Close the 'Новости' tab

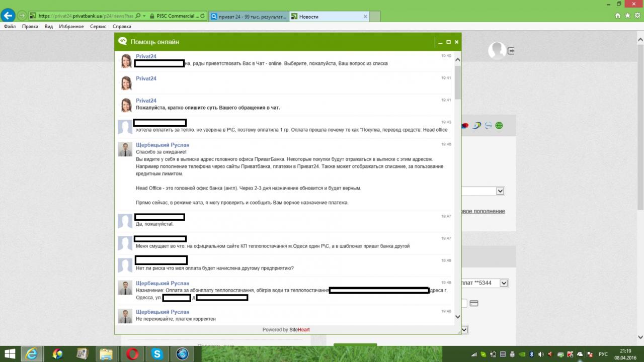365,17
